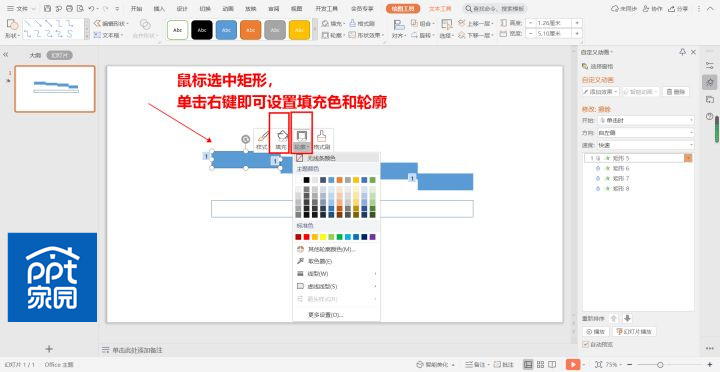Click 样式 style icon on floating mini toolbar
Image resolution: width=720 pixels, height=372 pixels.
(x=262, y=141)
